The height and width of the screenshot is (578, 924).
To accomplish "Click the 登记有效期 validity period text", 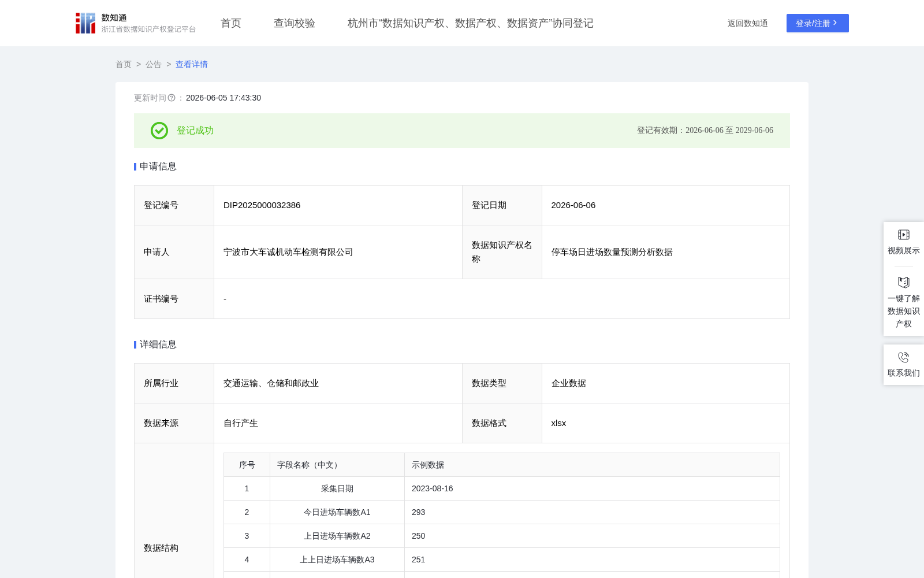I will coord(705,131).
